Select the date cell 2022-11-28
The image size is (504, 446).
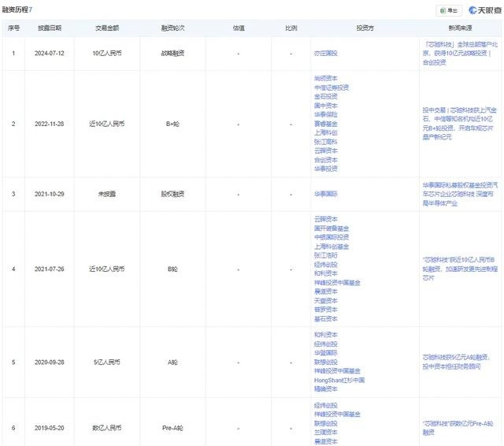(50, 124)
